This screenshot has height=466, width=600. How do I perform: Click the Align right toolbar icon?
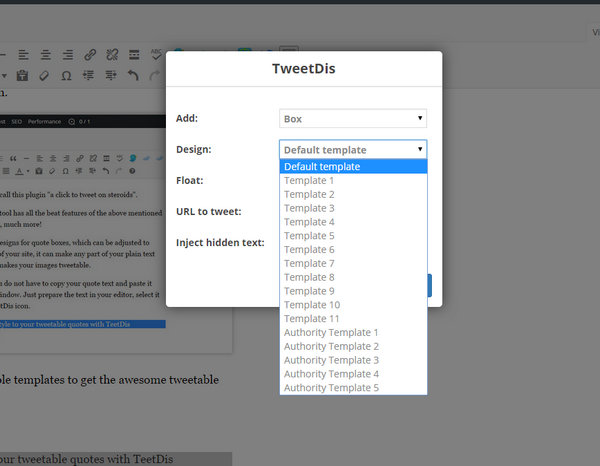pos(68,55)
